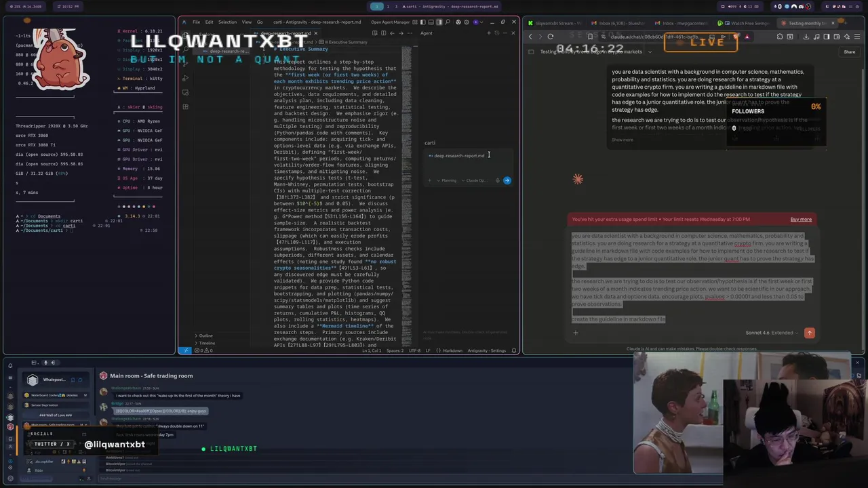Switch to lilqwantxbt Stream browser tab

click(x=555, y=23)
